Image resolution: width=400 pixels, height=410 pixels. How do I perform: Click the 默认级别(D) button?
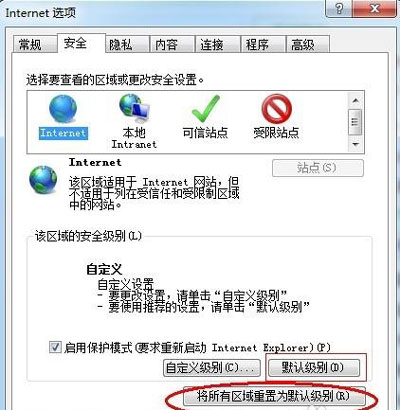314,368
